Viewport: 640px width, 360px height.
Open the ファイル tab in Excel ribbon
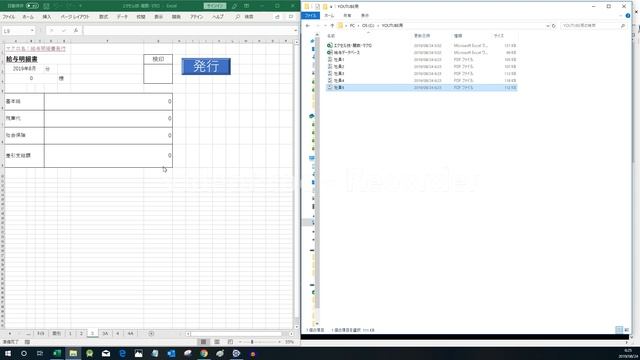(9, 17)
